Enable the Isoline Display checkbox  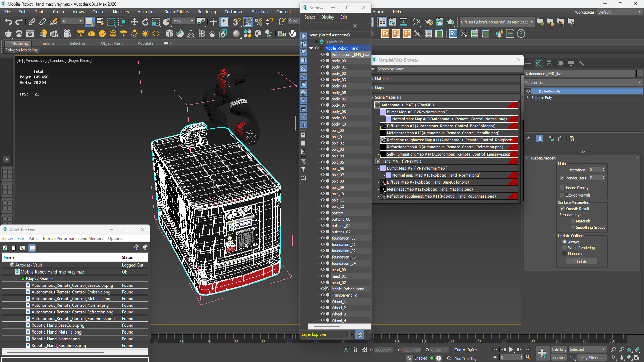[x=562, y=188]
